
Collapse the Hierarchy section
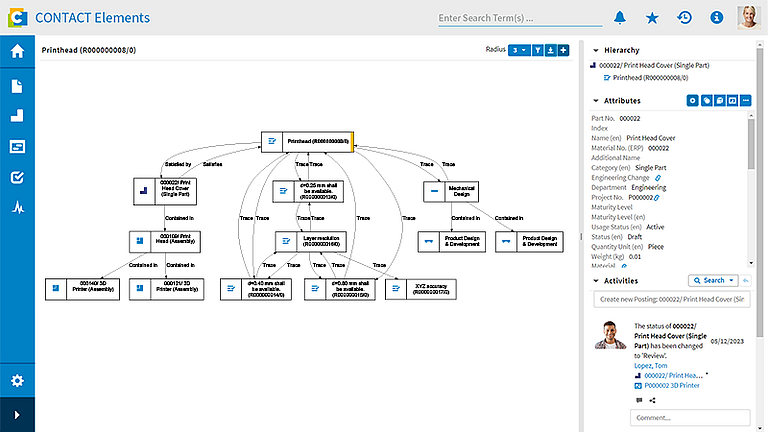pyautogui.click(x=596, y=50)
